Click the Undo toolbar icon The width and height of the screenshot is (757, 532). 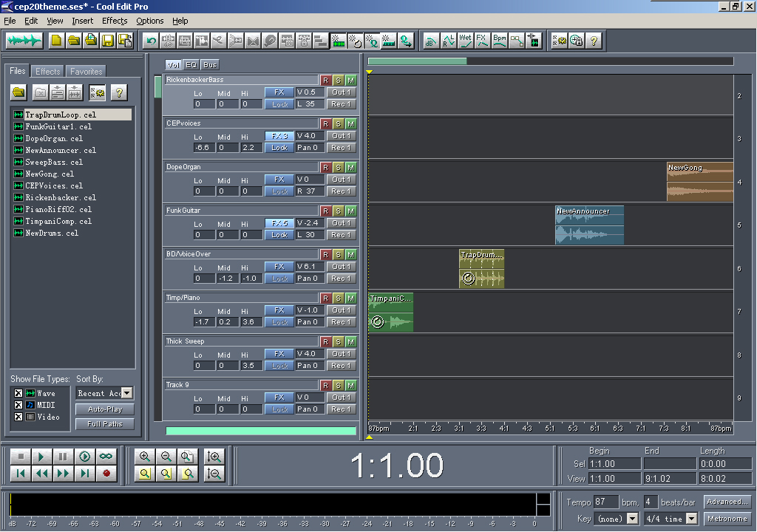tap(151, 41)
